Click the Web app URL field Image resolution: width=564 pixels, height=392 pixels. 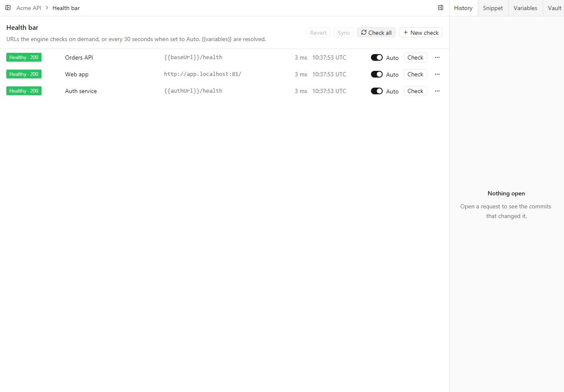click(203, 74)
